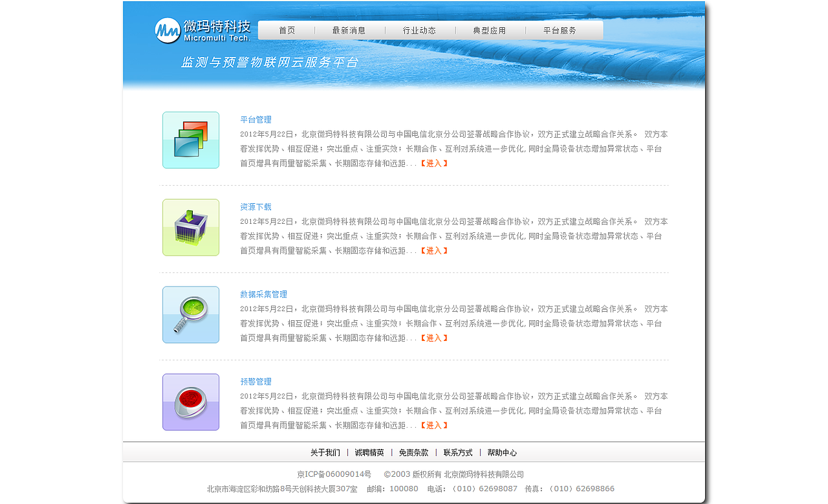Click 进入 link under 资源下载
Screen dimensions: 828x504
tap(434, 251)
